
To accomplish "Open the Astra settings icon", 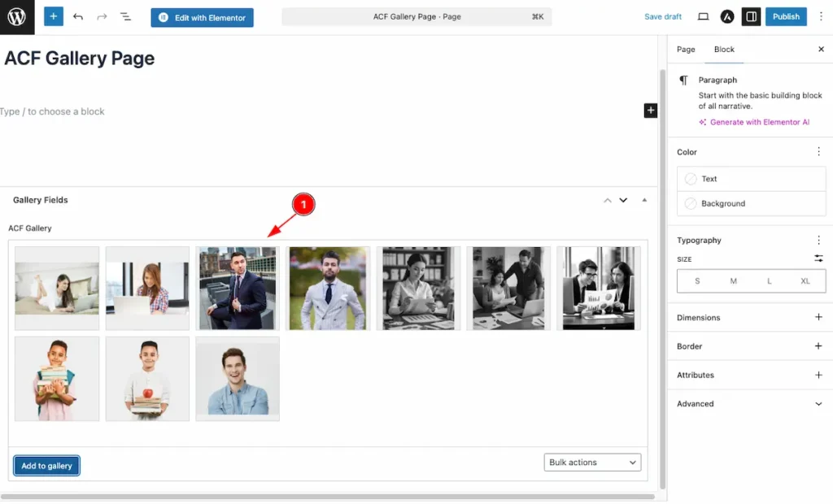I will click(727, 17).
